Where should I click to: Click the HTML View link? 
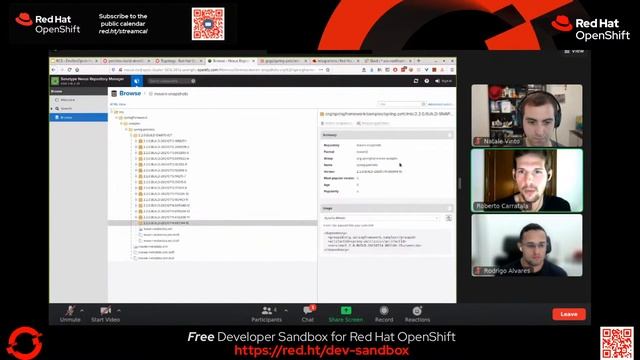(118, 104)
